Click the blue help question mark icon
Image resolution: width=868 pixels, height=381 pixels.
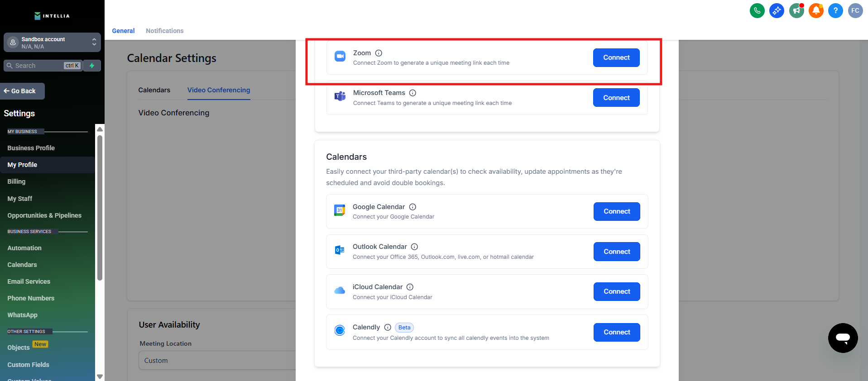(835, 10)
